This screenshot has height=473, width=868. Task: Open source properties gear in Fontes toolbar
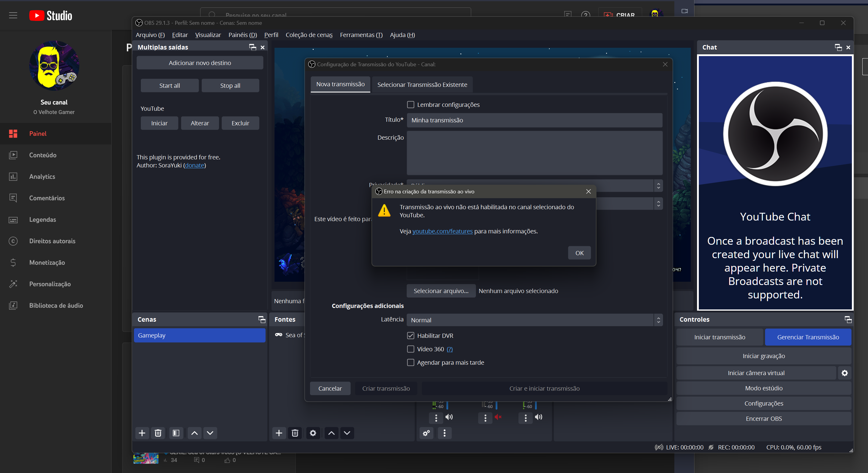[313, 433]
